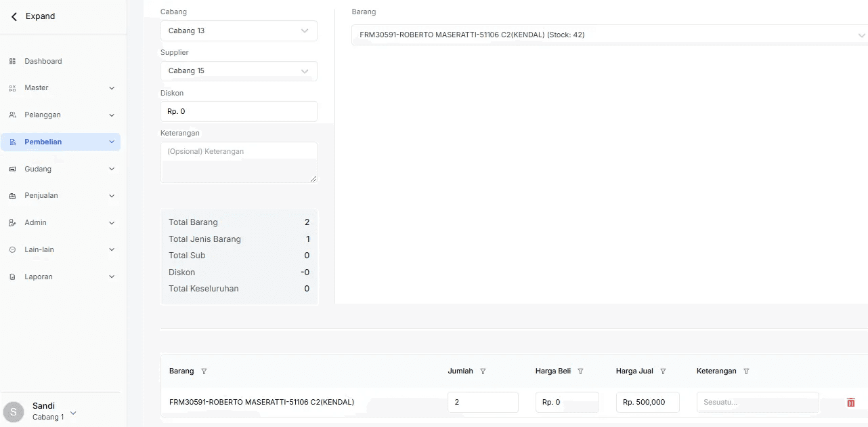Click the Harga Beli column header text

pyautogui.click(x=553, y=371)
